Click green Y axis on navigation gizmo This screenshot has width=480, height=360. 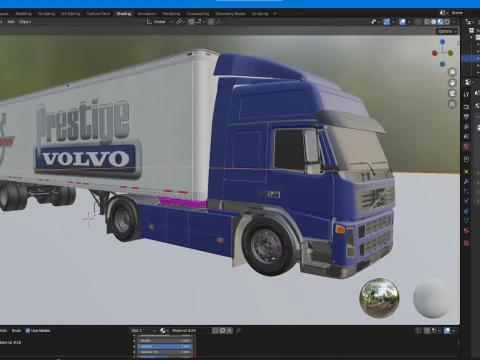[x=451, y=53]
